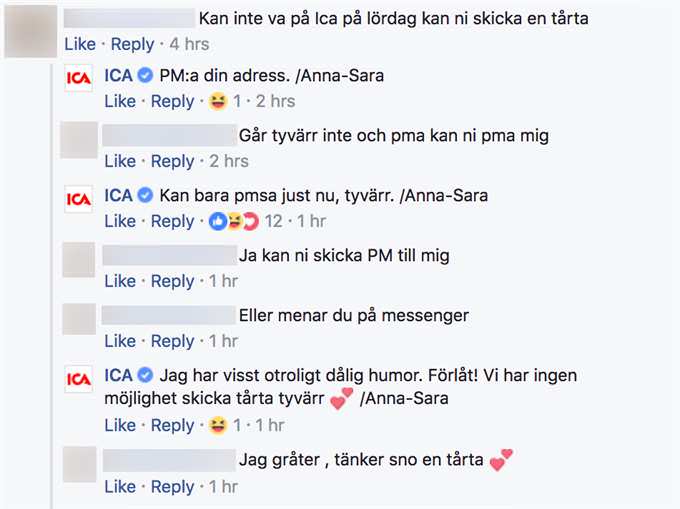This screenshot has height=509, width=680.
Task: Click ICA logo beside 'PM:a din adress' reply
Action: point(78,78)
